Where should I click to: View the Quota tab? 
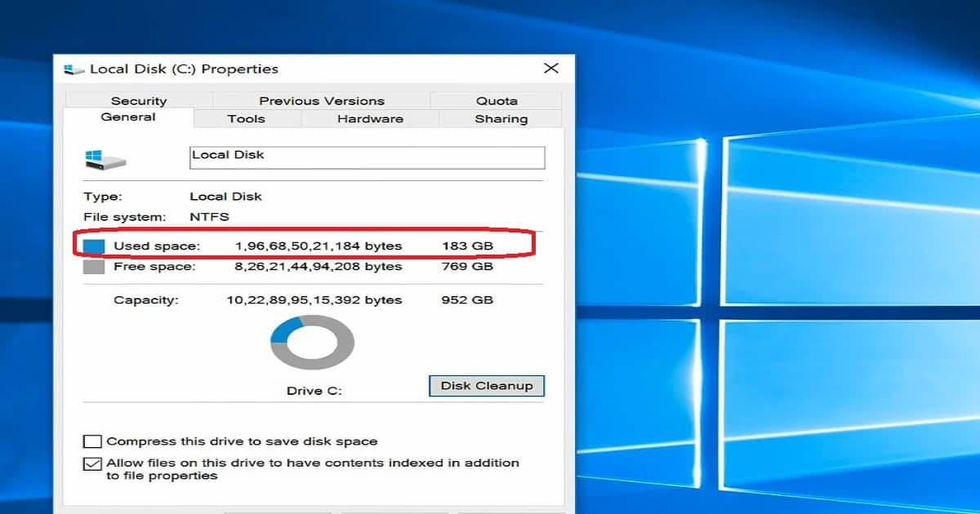click(495, 100)
